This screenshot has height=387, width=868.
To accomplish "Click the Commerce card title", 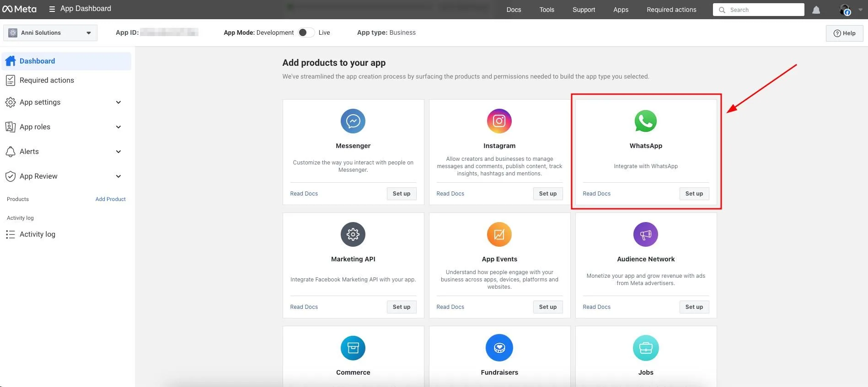I will (353, 372).
